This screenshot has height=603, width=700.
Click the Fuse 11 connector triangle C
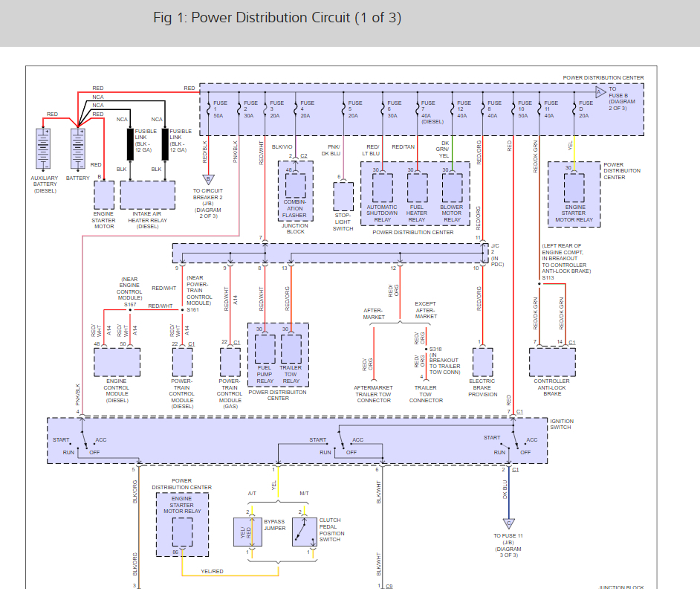coord(509,523)
